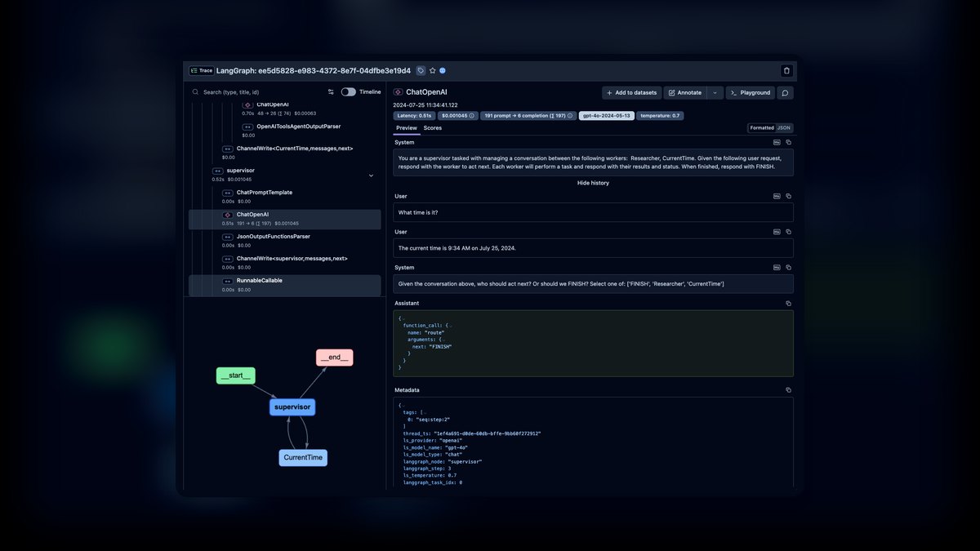This screenshot has height=551, width=980.
Task: Click the temperature: 0.7 badge
Action: pyautogui.click(x=660, y=116)
